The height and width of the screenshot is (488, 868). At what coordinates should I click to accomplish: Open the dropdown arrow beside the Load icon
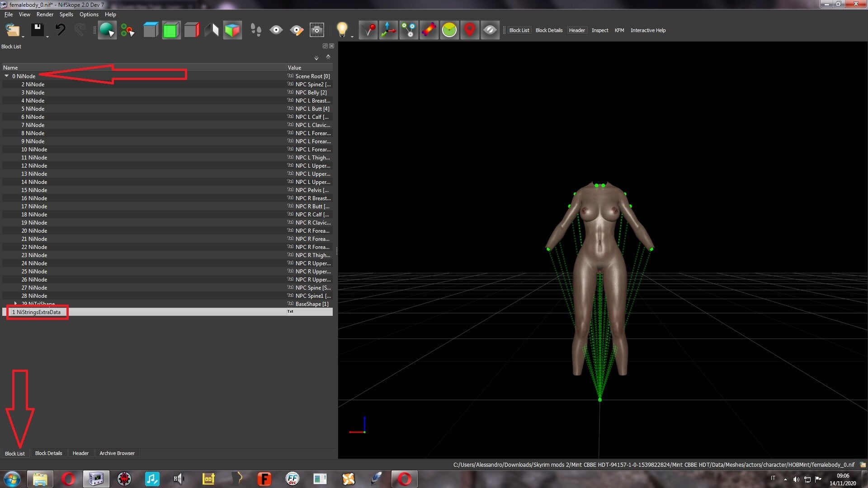click(23, 37)
